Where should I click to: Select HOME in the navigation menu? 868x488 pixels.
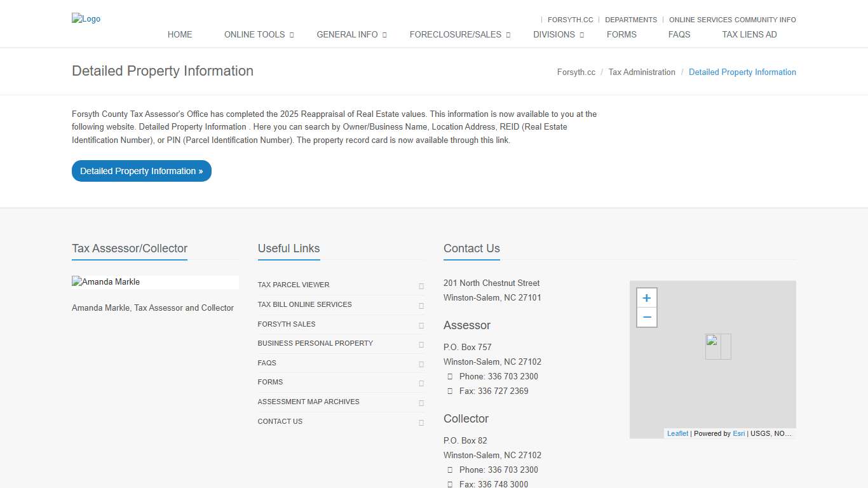tap(180, 34)
